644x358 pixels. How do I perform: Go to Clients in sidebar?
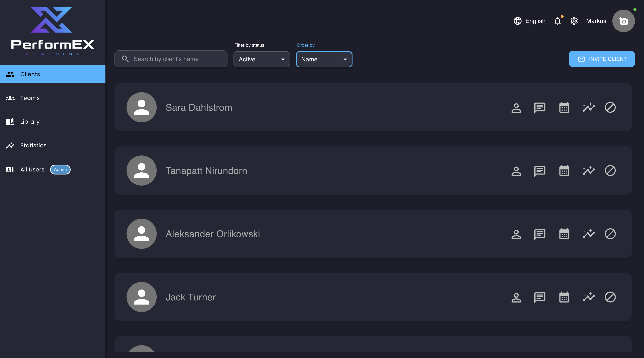(53, 74)
